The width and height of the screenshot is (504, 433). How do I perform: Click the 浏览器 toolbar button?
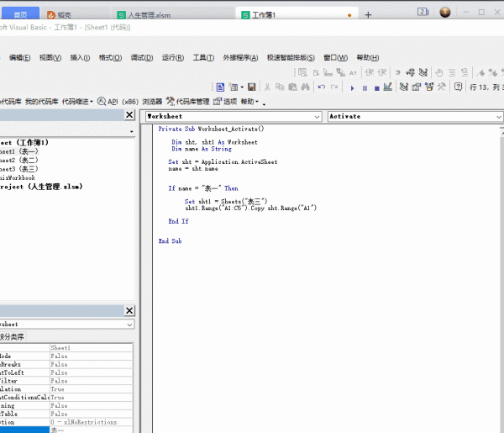pos(151,101)
